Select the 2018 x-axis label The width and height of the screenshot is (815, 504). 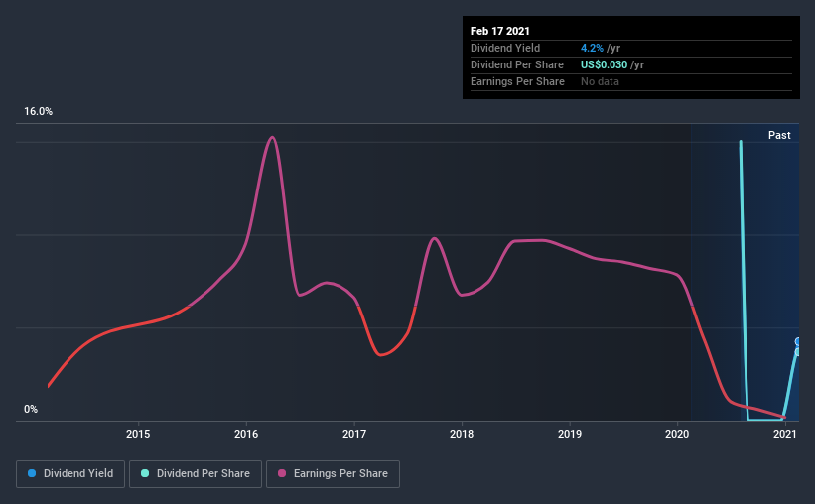462,434
